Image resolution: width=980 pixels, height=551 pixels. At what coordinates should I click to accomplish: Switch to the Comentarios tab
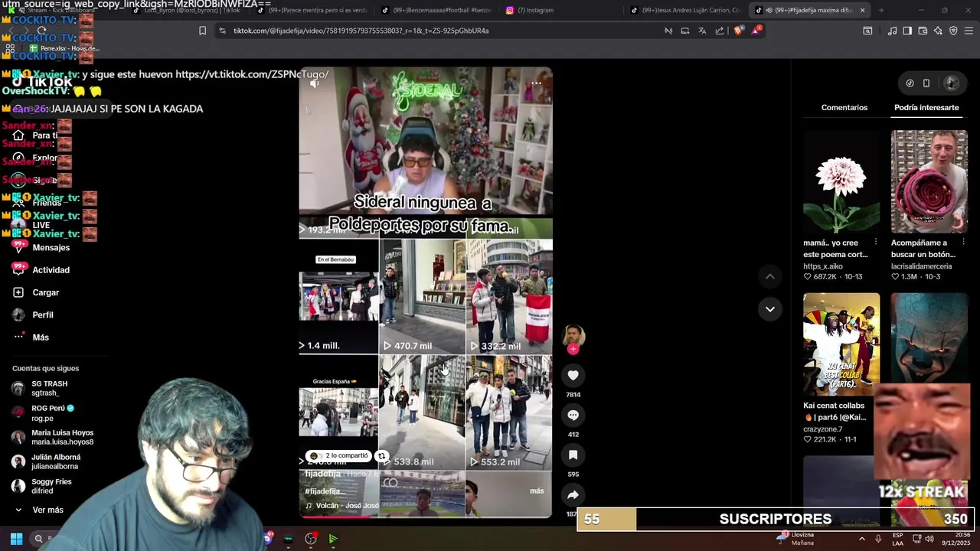tap(844, 108)
